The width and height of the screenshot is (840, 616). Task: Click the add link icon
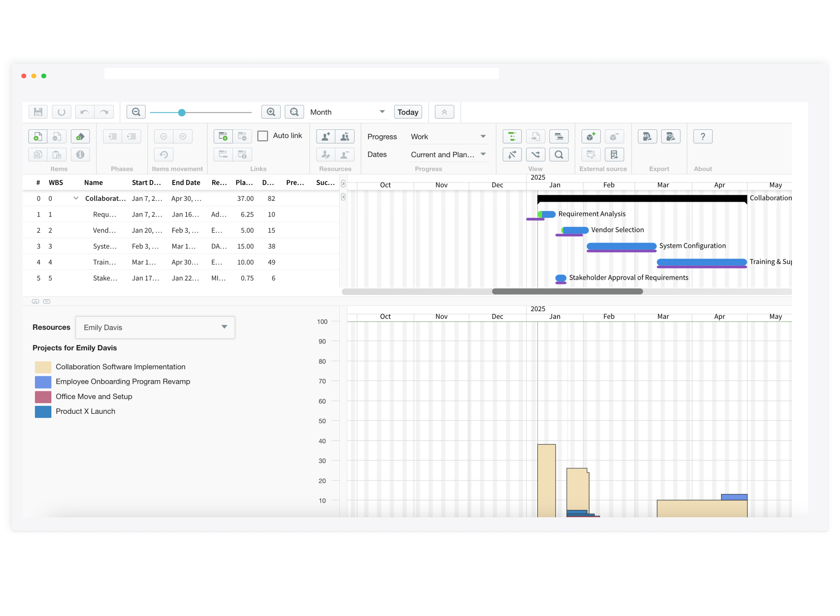pos(223,136)
